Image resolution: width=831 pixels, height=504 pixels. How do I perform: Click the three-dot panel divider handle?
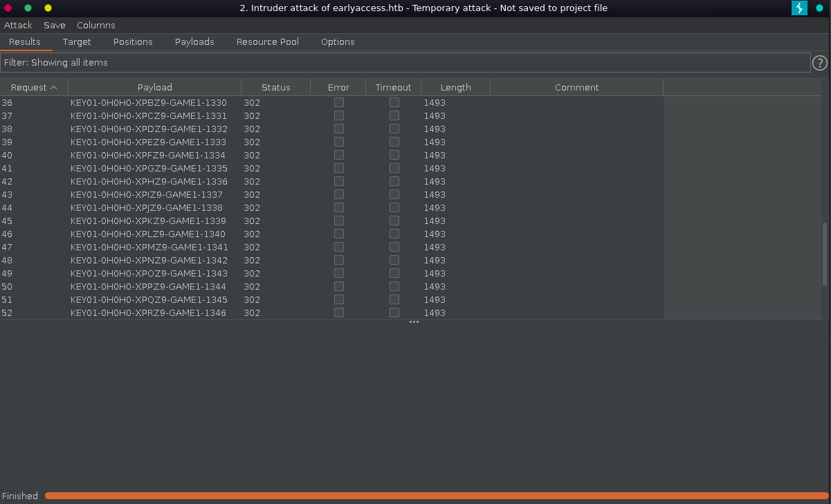(x=414, y=322)
